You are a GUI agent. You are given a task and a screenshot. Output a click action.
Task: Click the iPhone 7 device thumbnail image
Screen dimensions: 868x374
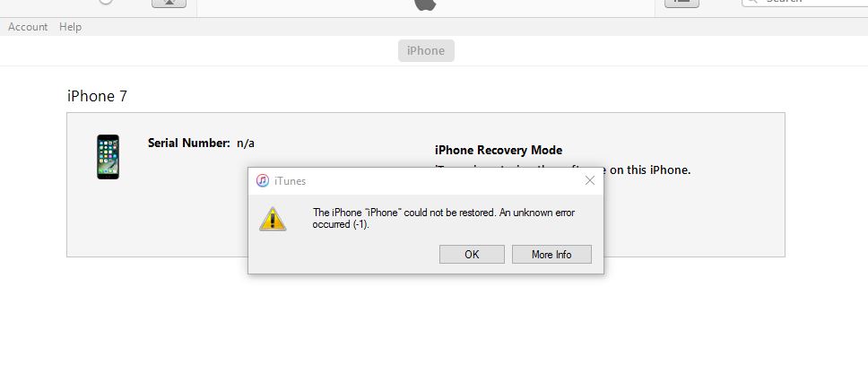[108, 157]
